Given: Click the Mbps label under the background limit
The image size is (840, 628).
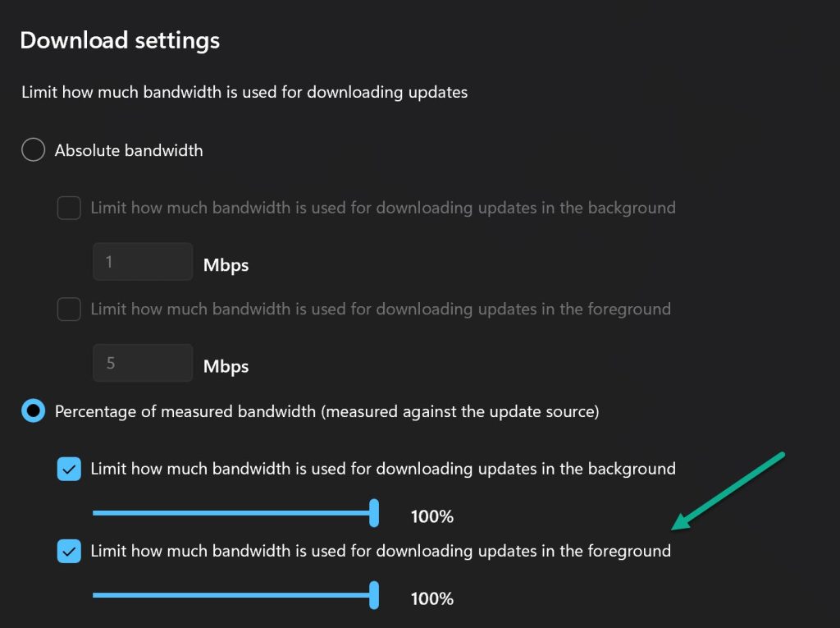Looking at the screenshot, I should pos(226,264).
